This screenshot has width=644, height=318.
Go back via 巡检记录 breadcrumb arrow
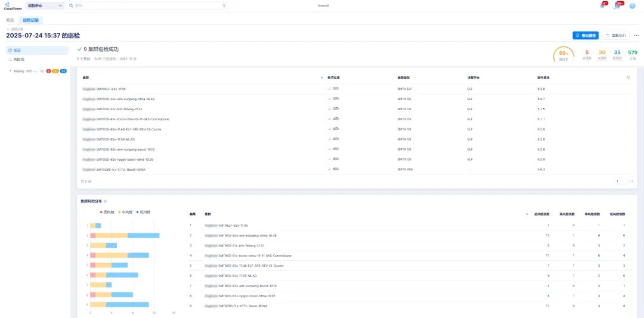click(x=8, y=29)
